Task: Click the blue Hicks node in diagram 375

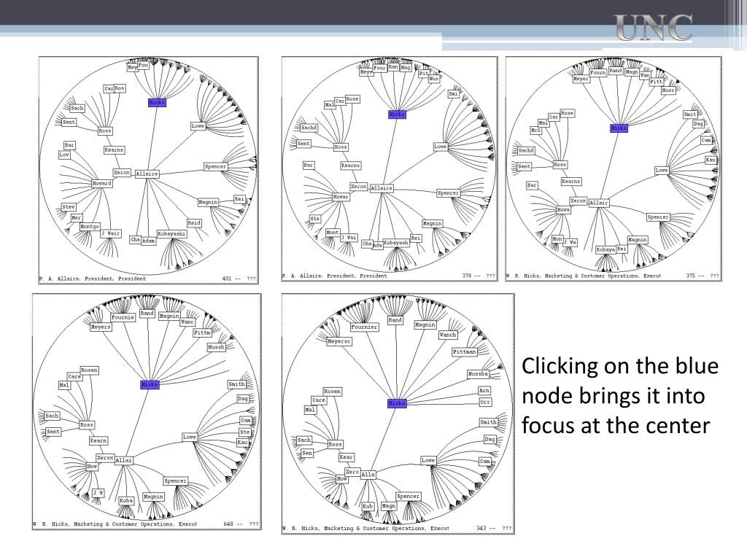Action: click(619, 128)
